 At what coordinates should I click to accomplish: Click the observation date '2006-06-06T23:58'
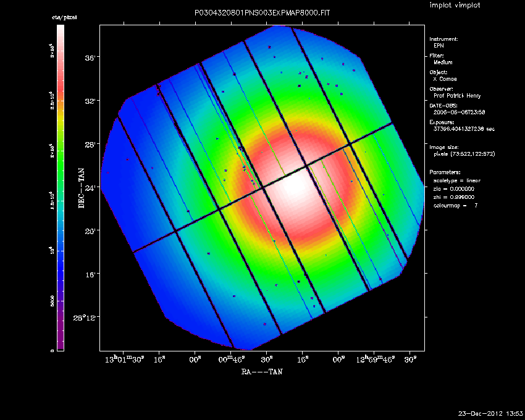pos(459,112)
